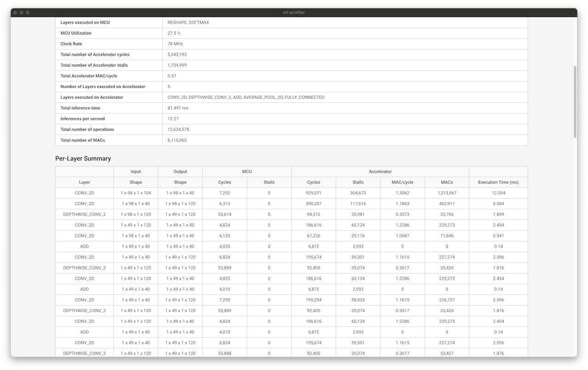Click the first DEPTHWISE_CONV_2 row

pyautogui.click(x=85, y=214)
